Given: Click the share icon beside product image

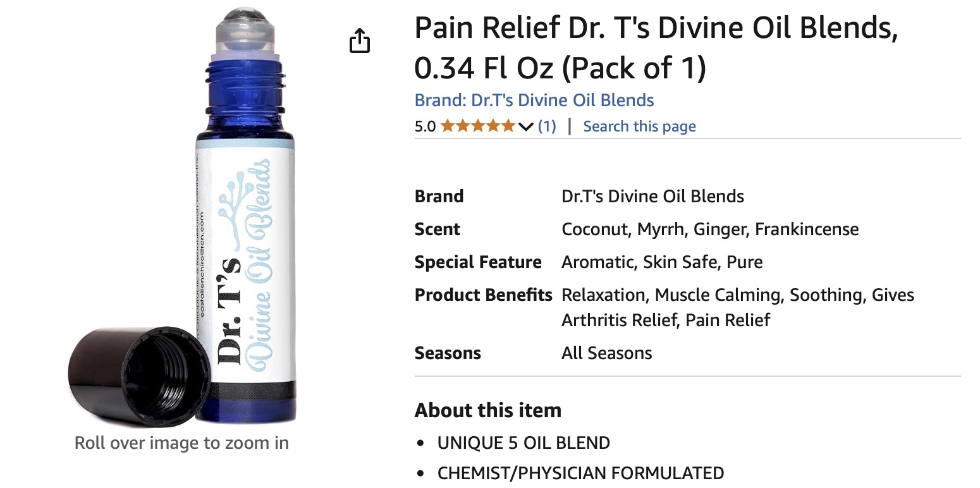Looking at the screenshot, I should [x=359, y=40].
